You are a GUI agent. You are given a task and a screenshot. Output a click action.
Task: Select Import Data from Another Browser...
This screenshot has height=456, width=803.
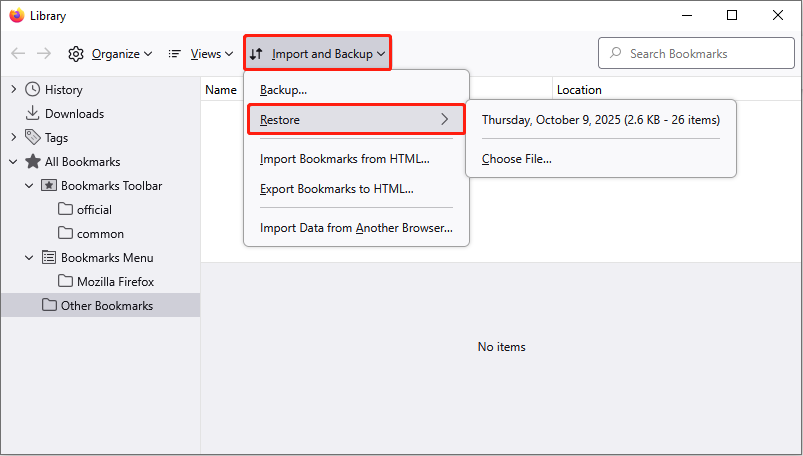tap(356, 228)
